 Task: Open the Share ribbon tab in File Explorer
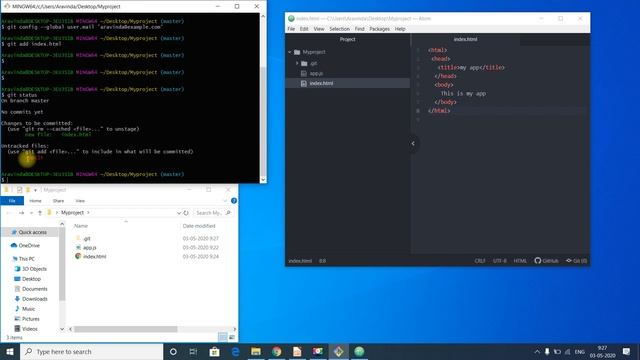(x=58, y=201)
